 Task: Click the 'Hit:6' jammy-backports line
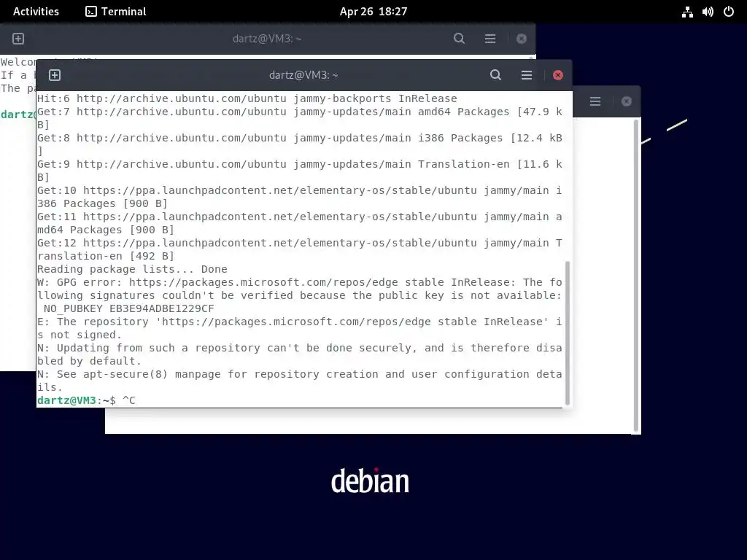click(x=247, y=98)
